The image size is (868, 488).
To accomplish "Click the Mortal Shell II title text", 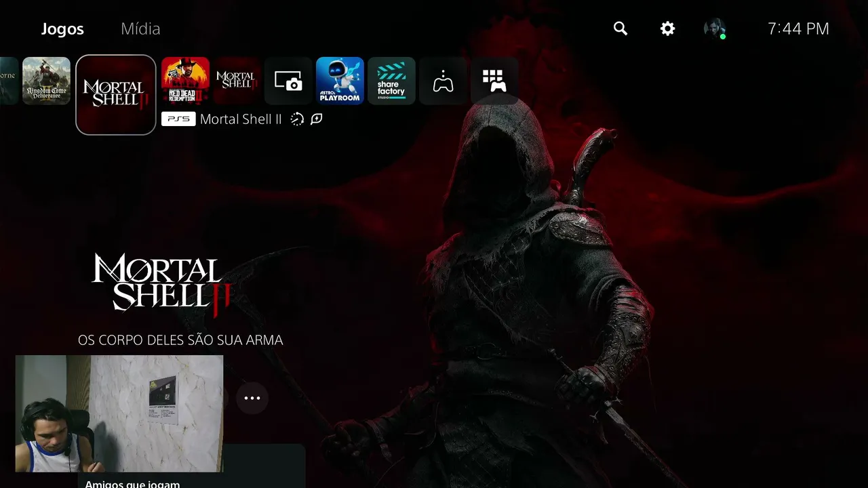I will pos(241,119).
